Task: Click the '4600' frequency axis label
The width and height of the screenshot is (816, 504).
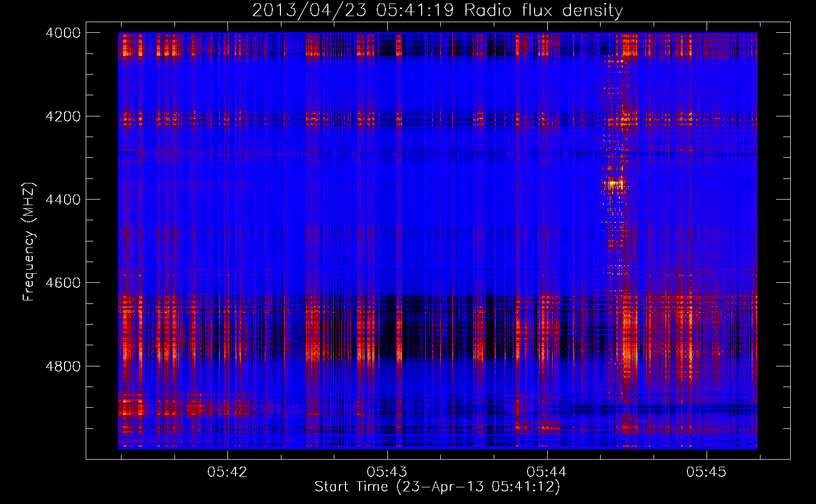Action: pyautogui.click(x=63, y=283)
